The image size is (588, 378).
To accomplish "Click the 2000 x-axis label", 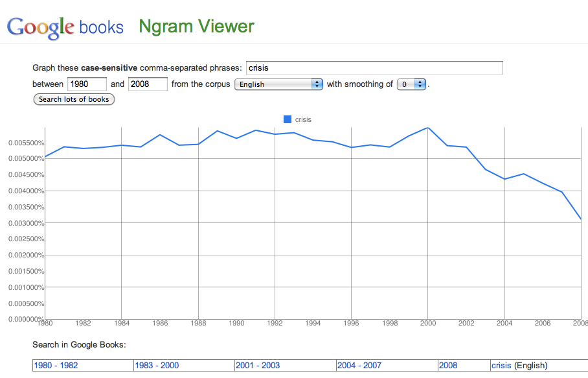I will 428,323.
